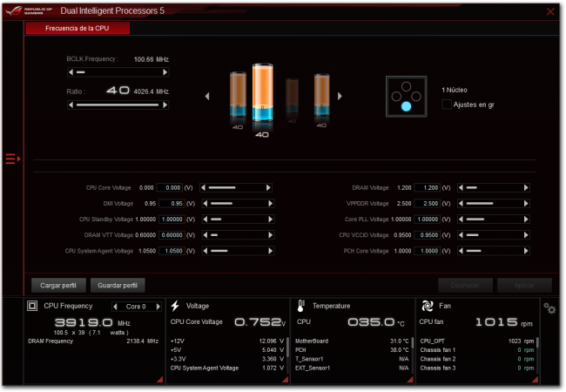Click the ROG logo icon
This screenshot has width=566, height=392.
[14, 10]
